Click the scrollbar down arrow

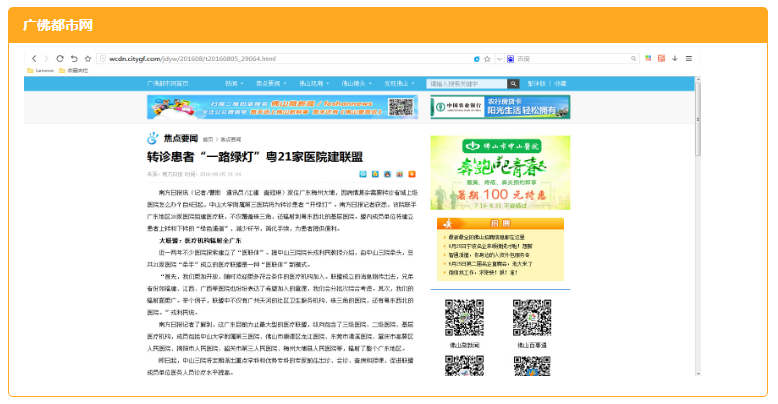(698, 373)
